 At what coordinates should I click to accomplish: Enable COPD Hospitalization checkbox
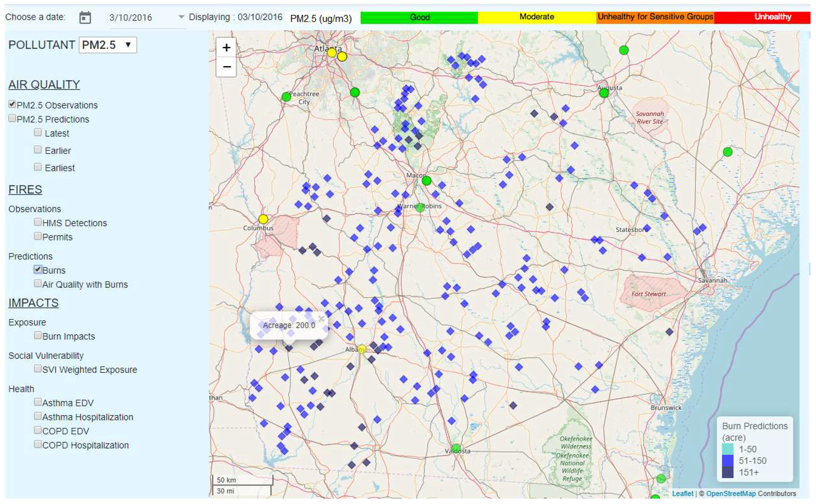38,444
